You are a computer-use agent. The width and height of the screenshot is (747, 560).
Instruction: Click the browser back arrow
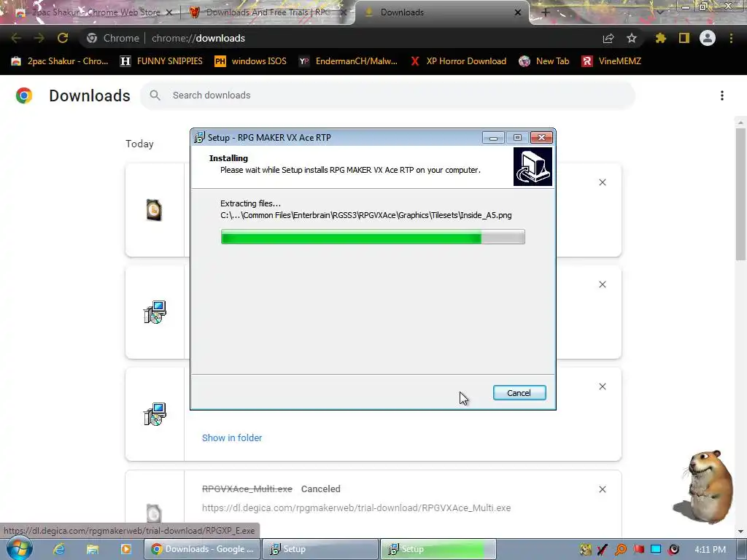[16, 38]
